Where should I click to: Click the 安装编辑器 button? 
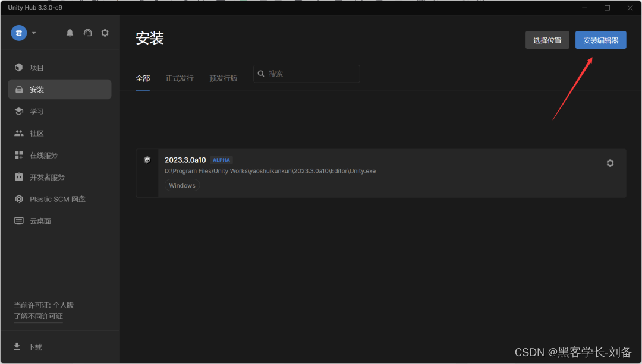(600, 40)
